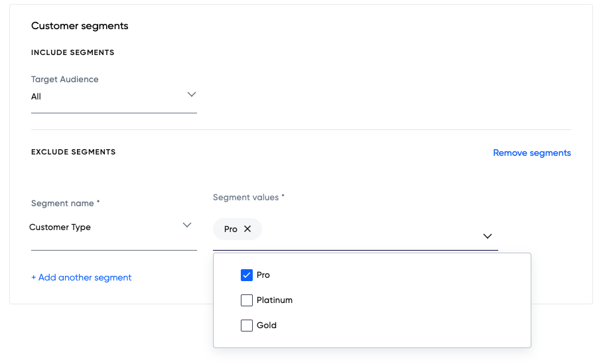This screenshot has width=605, height=364.
Task: Select the Platinum option label in list
Action: [x=275, y=300]
